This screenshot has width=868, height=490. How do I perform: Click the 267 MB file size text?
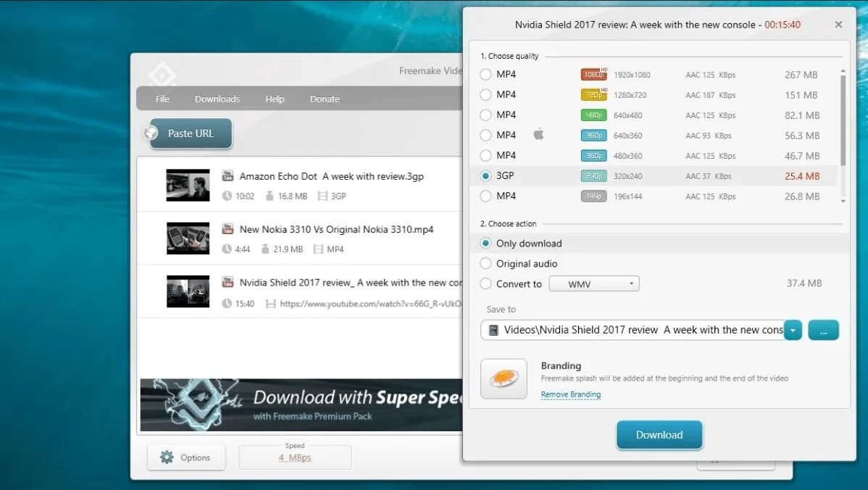point(801,75)
